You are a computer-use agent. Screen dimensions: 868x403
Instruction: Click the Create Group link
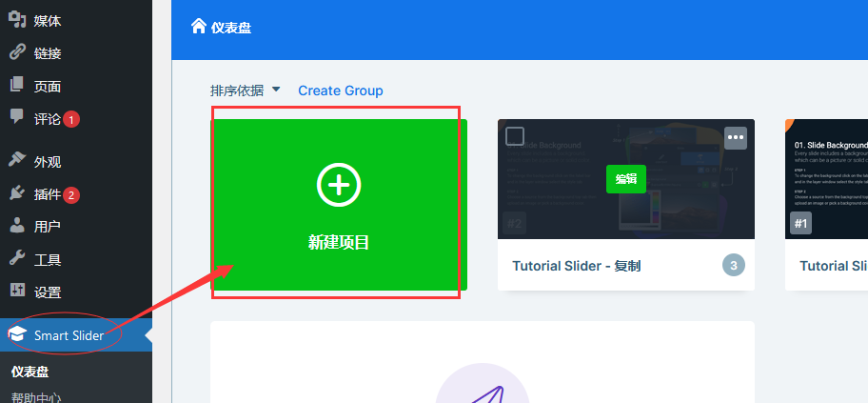tap(340, 91)
